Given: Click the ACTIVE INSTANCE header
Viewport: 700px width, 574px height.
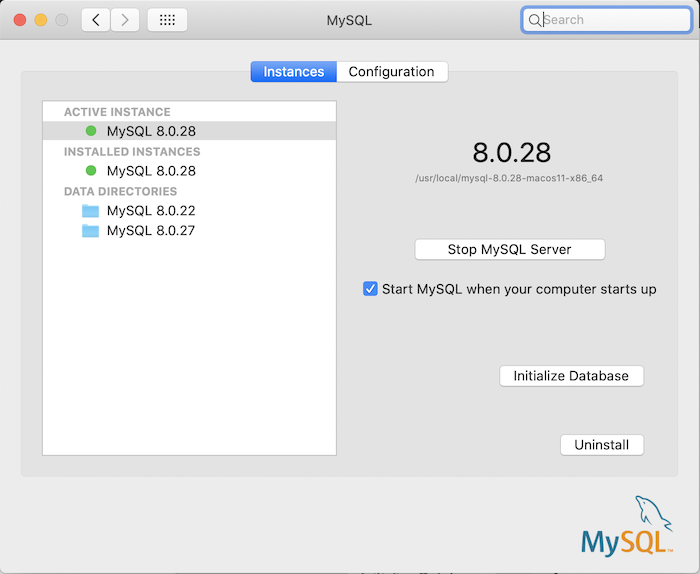Looking at the screenshot, I should pyautogui.click(x=117, y=112).
